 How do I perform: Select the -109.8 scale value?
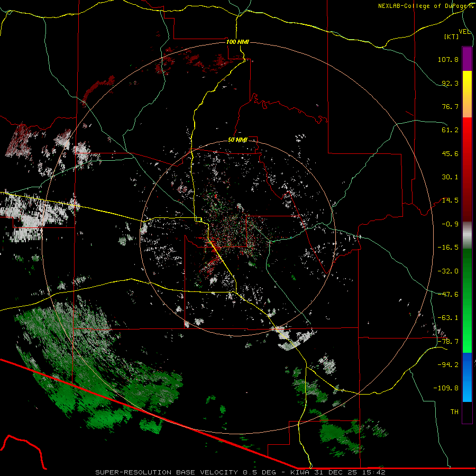pos(446,388)
